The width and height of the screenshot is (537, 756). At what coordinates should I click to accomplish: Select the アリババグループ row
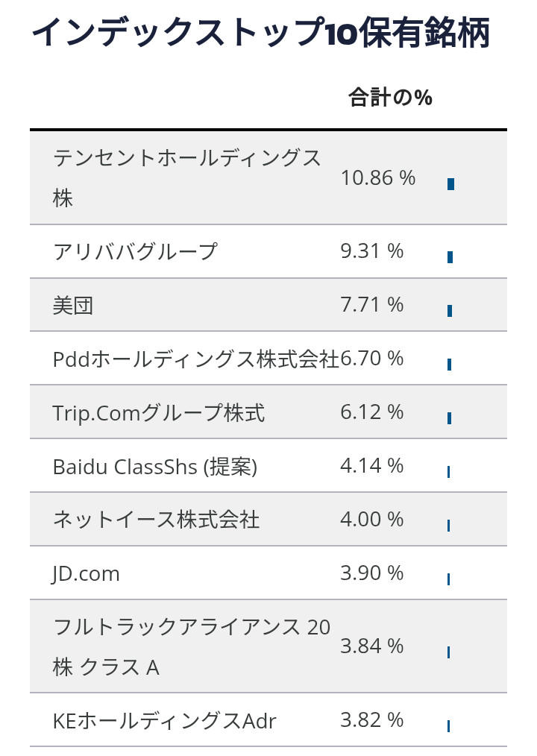268,251
